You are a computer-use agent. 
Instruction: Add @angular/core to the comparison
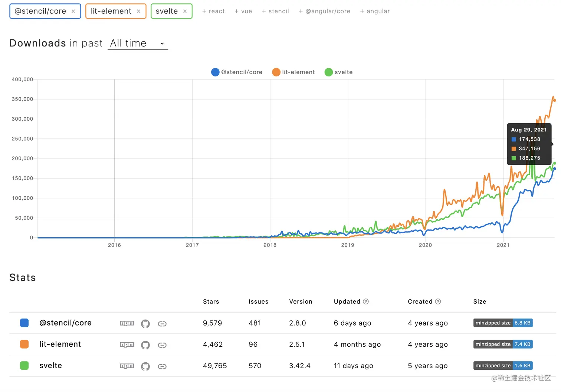tap(324, 12)
